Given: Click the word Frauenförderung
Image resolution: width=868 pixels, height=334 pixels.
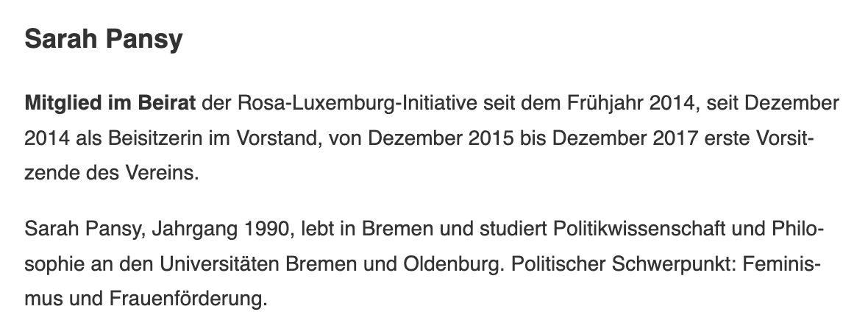Looking at the screenshot, I should click(188, 299).
